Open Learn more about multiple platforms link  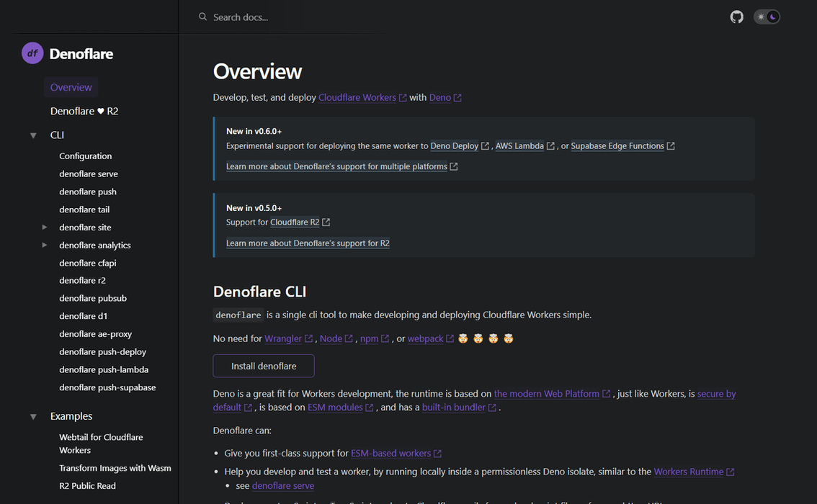336,166
